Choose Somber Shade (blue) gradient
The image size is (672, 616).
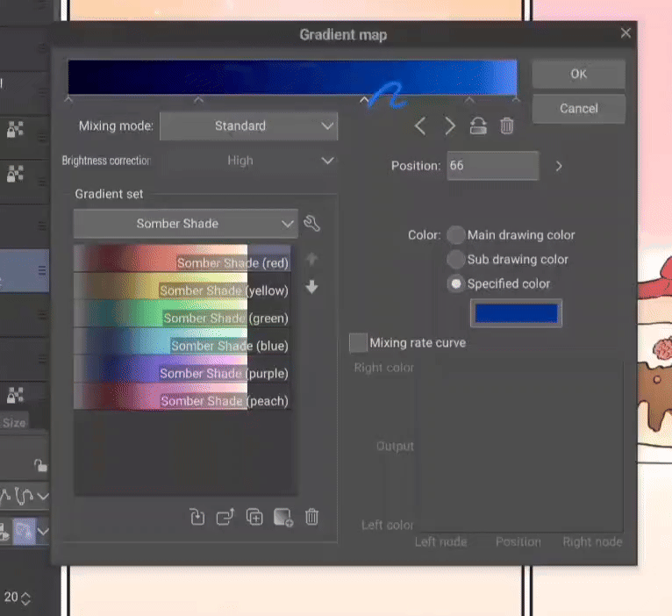[182, 341]
